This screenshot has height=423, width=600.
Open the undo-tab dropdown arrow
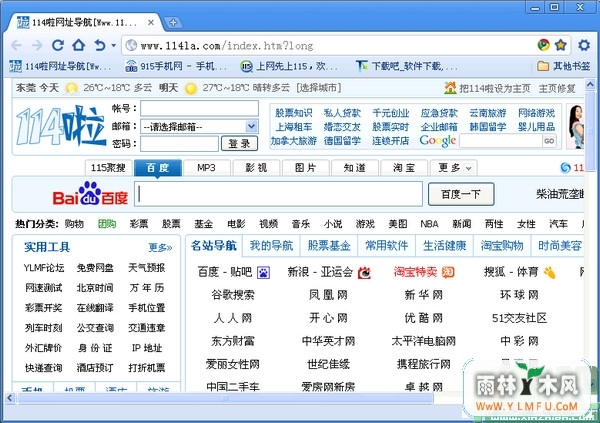pos(113,46)
